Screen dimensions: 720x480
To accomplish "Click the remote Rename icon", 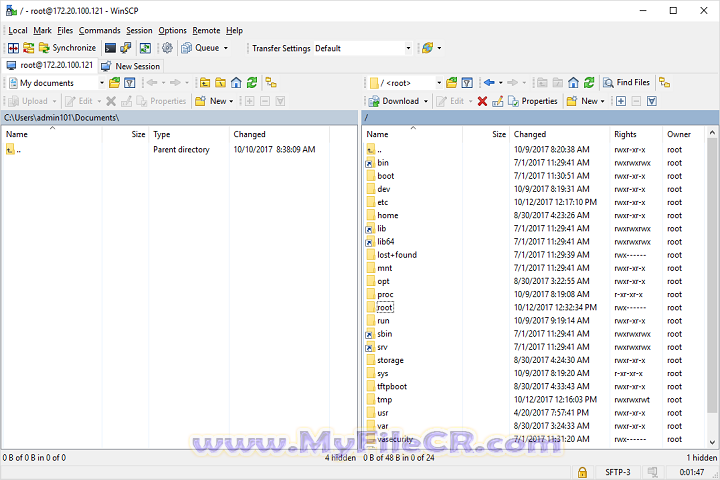I will tap(498, 101).
